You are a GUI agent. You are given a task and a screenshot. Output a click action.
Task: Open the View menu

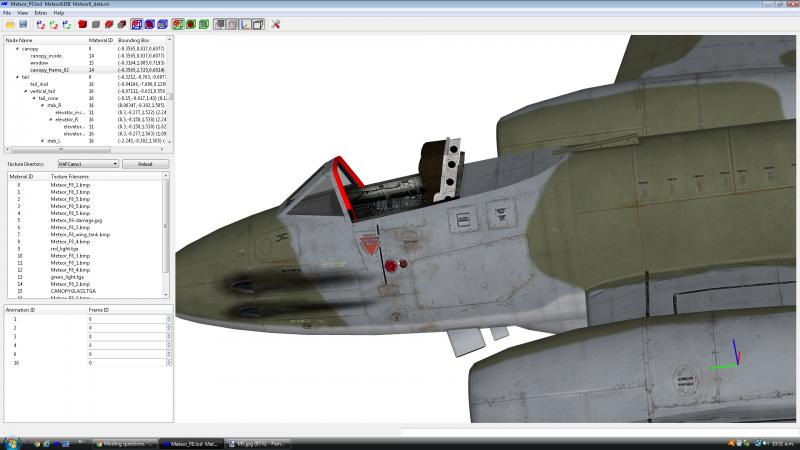(x=22, y=13)
